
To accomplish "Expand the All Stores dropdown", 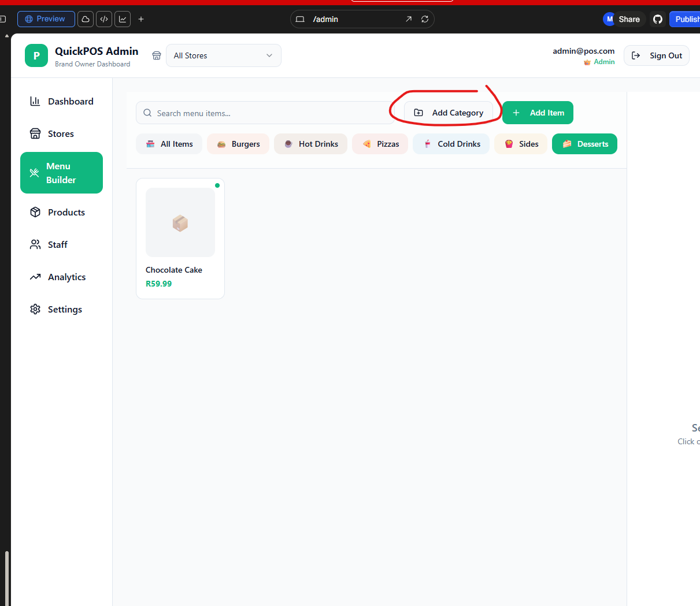I will (x=223, y=55).
